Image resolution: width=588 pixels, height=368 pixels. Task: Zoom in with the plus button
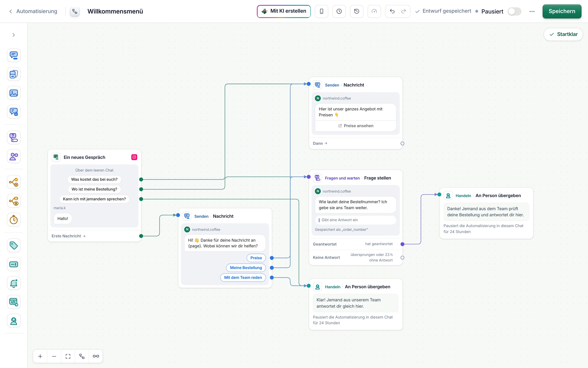[x=40, y=356]
